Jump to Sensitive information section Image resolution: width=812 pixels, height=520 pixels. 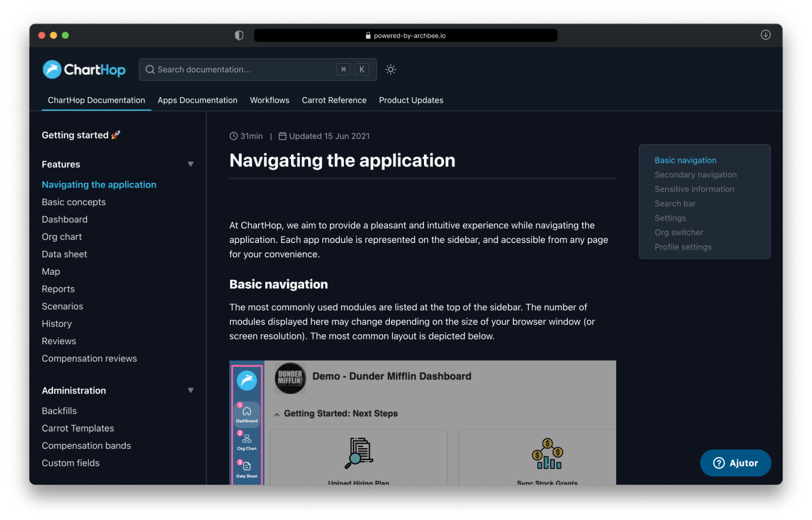(694, 189)
